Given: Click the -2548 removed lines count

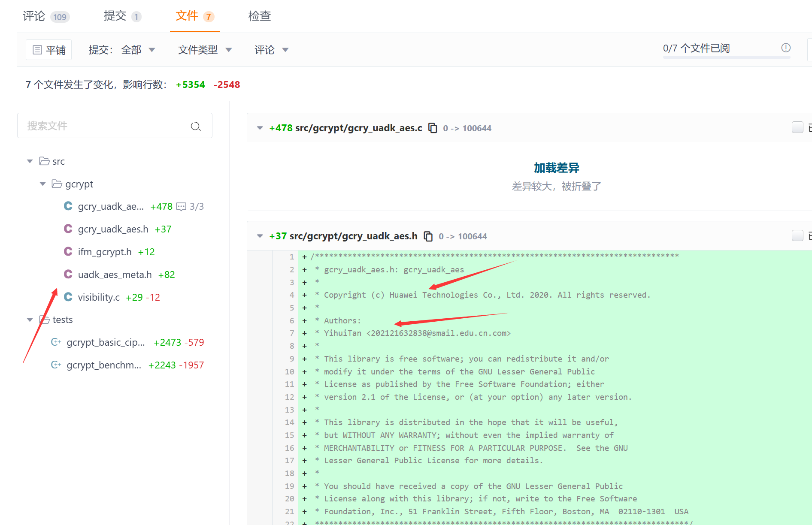Looking at the screenshot, I should tap(227, 85).
